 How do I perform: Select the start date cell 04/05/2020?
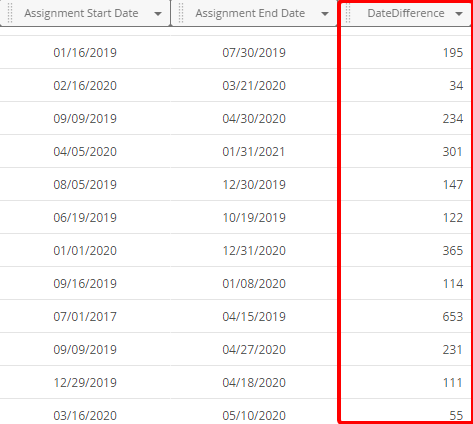pos(85,152)
